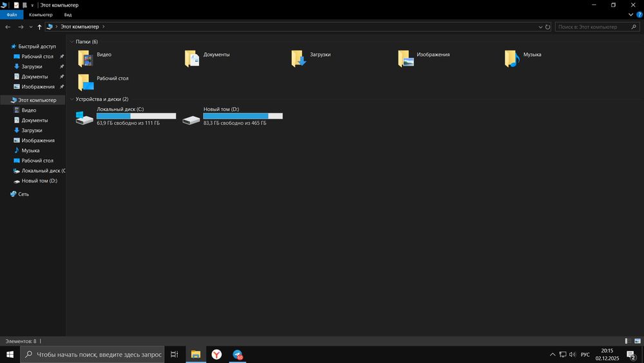The image size is (644, 363).
Task: Collapse the Папки (6) group
Action: [72, 41]
